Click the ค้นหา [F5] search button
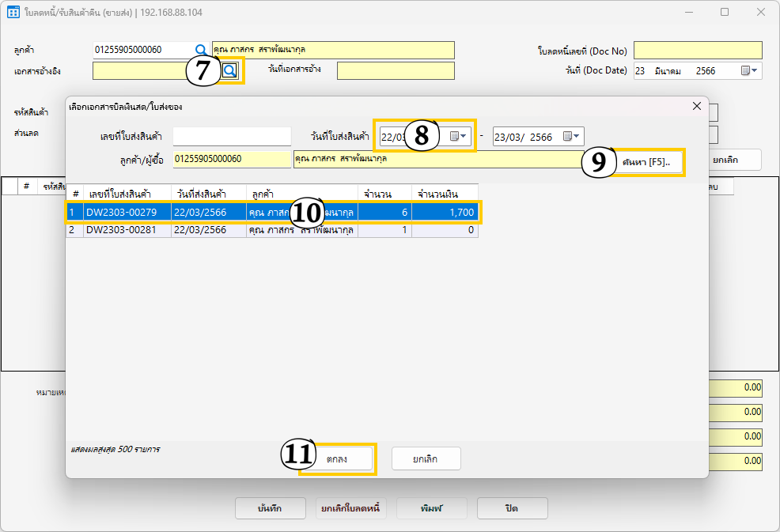780x532 pixels. pyautogui.click(x=646, y=162)
